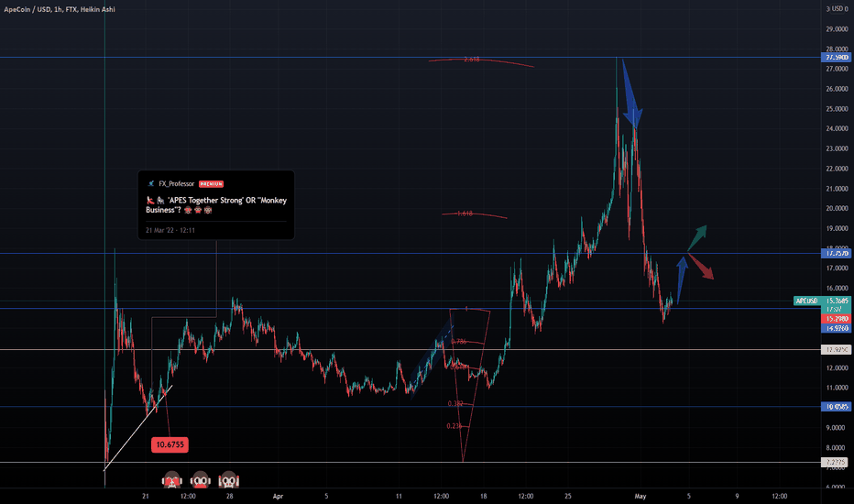Click the 0.236 Fibonacci level label
854x504 pixels.
(x=454, y=426)
